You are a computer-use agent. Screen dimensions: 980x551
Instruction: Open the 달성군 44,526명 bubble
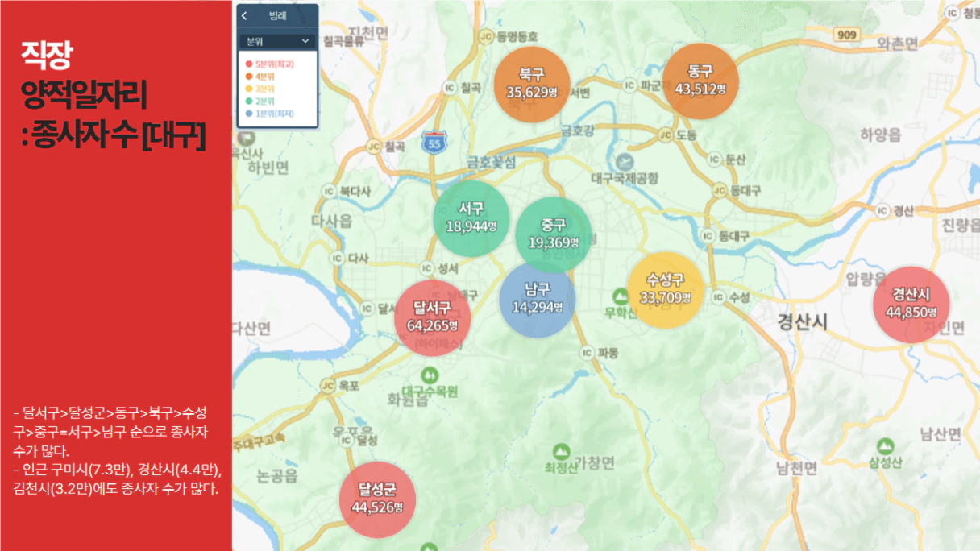[x=377, y=499]
